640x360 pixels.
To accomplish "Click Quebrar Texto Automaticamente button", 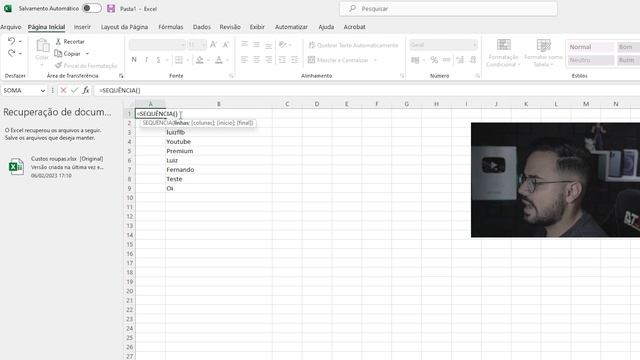I will coord(353,45).
